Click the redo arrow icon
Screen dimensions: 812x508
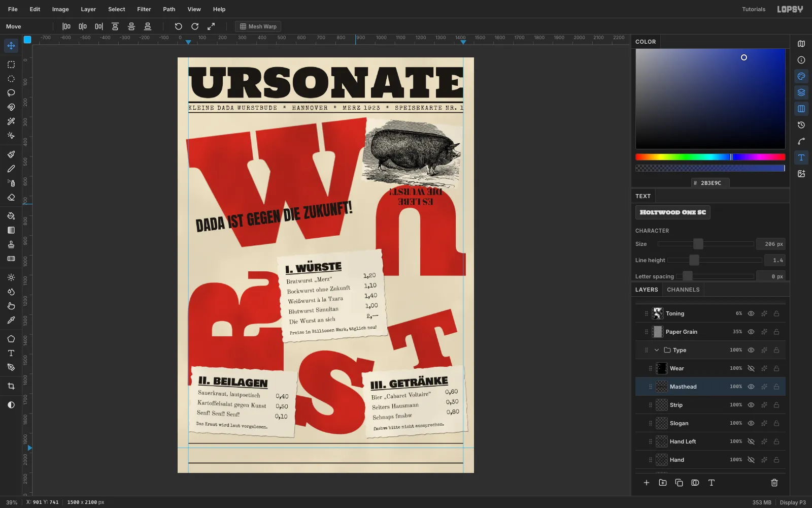pos(195,26)
